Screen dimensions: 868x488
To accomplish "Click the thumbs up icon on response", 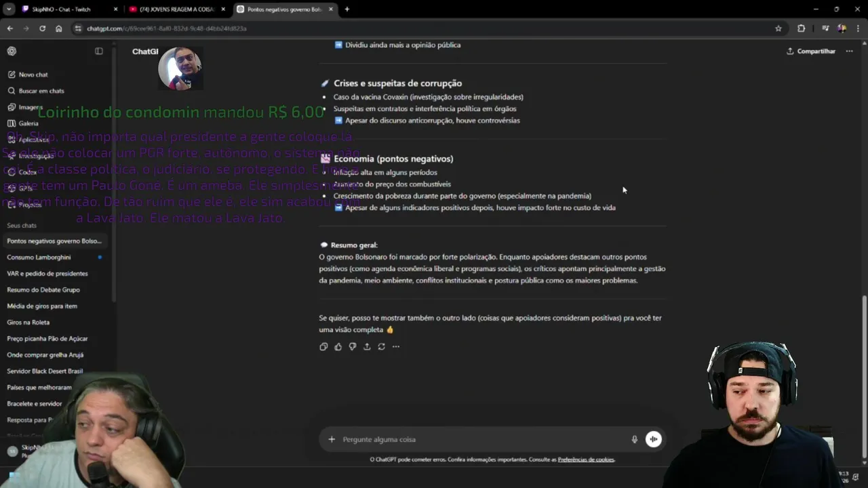I will (338, 346).
